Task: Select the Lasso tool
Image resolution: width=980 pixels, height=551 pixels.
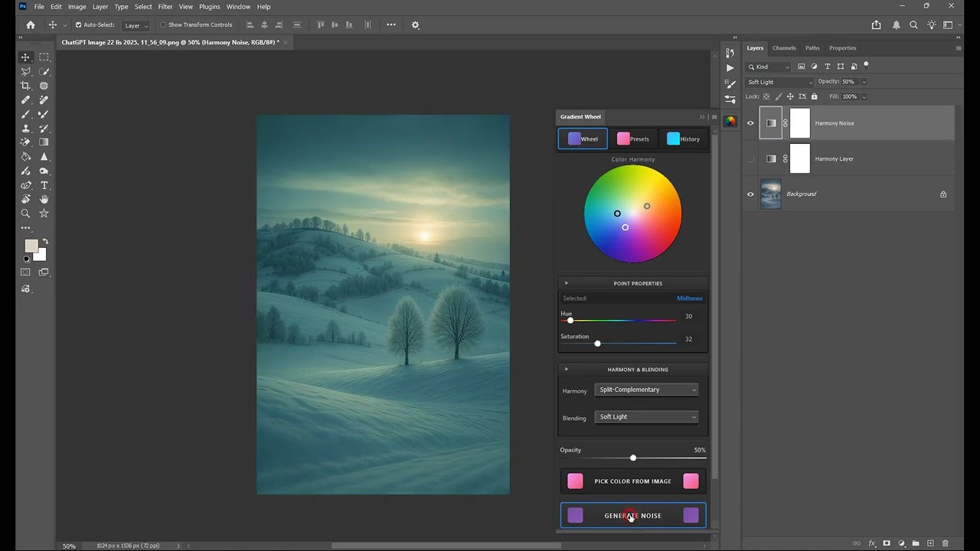Action: click(x=25, y=71)
